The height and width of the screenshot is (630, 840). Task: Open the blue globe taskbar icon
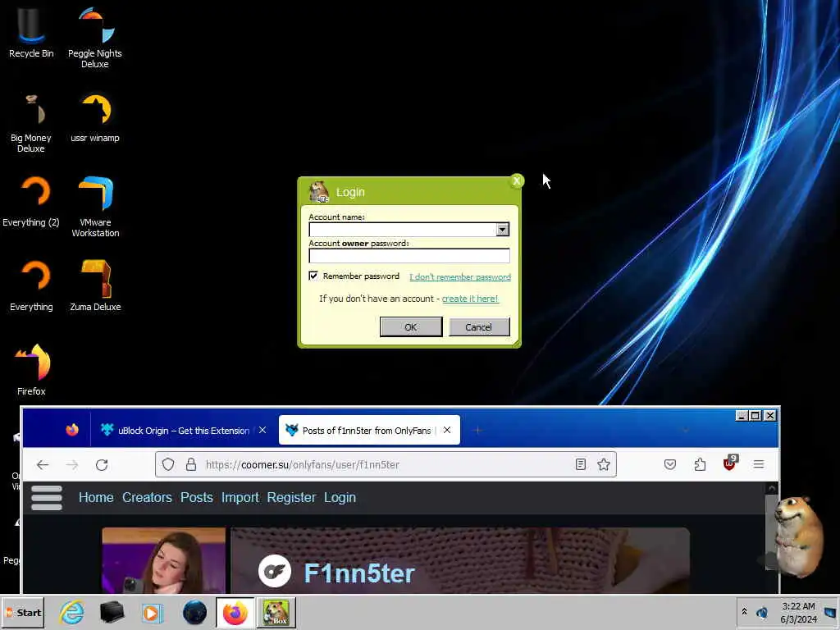point(194,612)
